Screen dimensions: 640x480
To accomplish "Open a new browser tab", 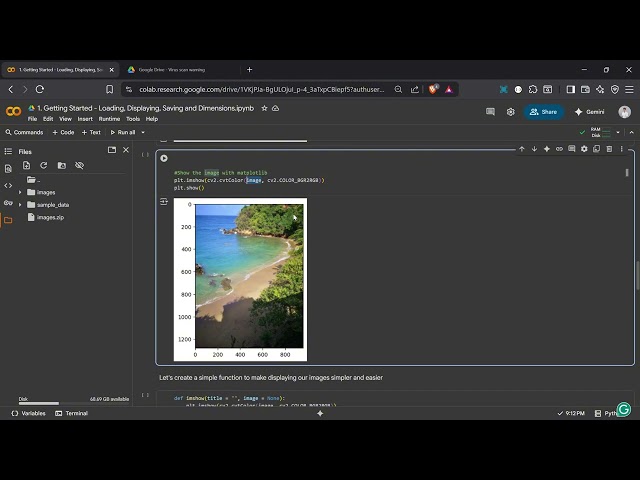I will [x=249, y=70].
